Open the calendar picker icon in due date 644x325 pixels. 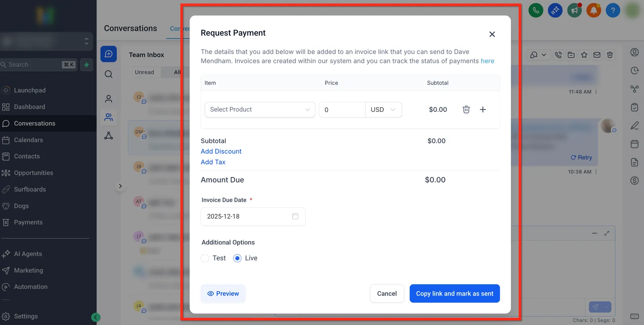coord(295,216)
